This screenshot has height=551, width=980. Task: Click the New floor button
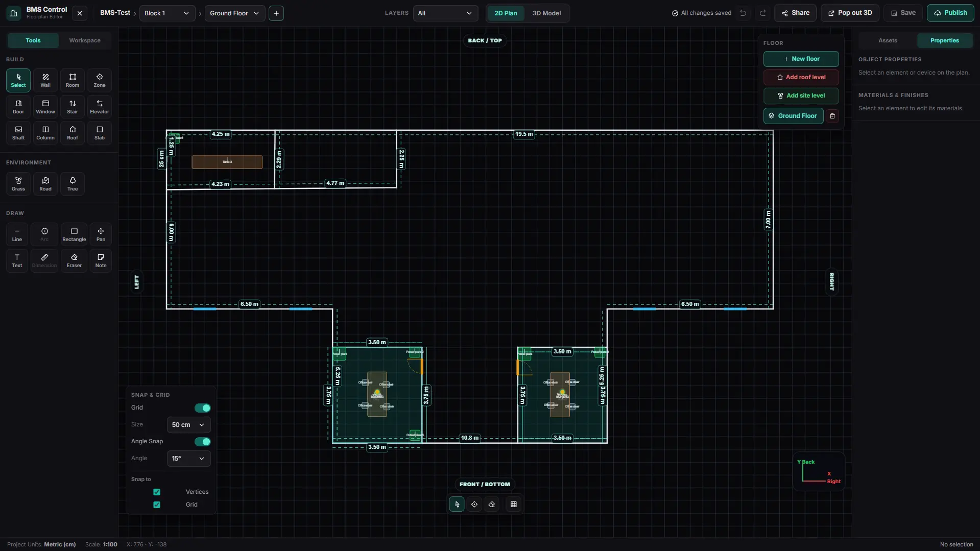click(801, 59)
